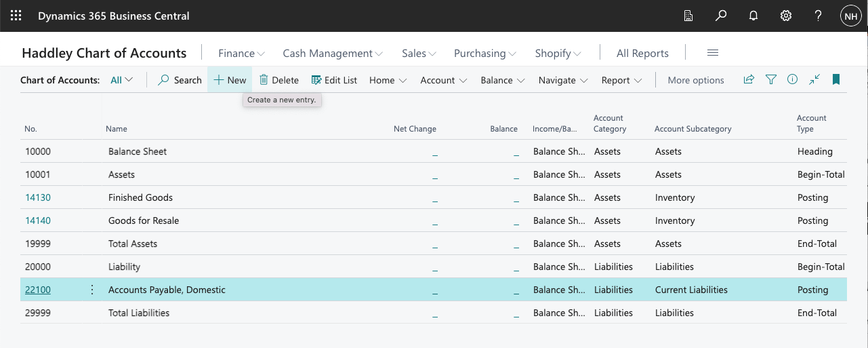Image resolution: width=868 pixels, height=348 pixels.
Task: Click the magnifier search icon in header
Action: 721,16
